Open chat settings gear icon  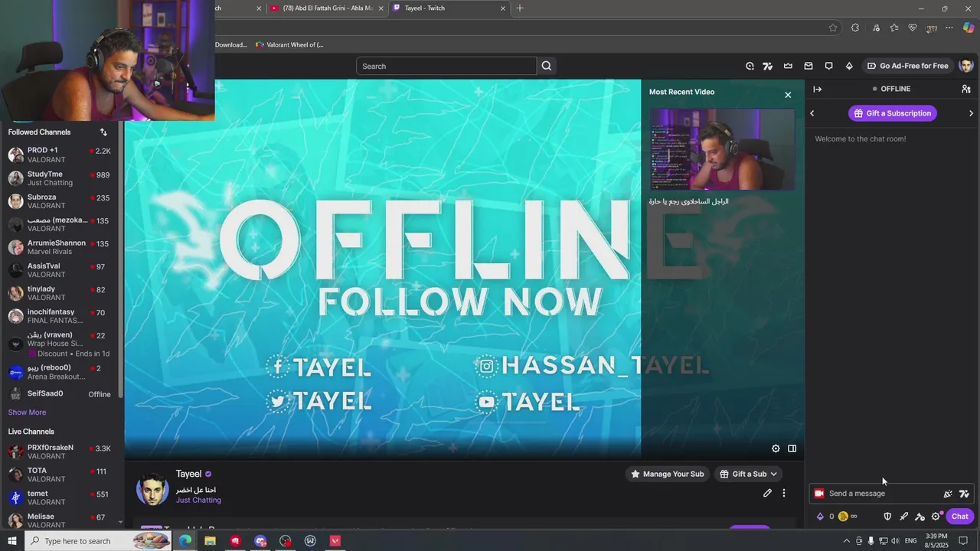pos(936,517)
